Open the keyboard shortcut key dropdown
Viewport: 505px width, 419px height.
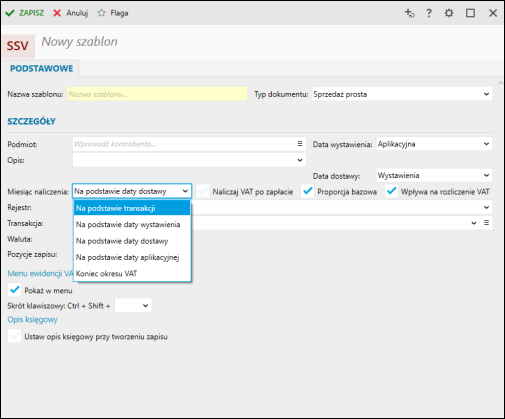(133, 305)
